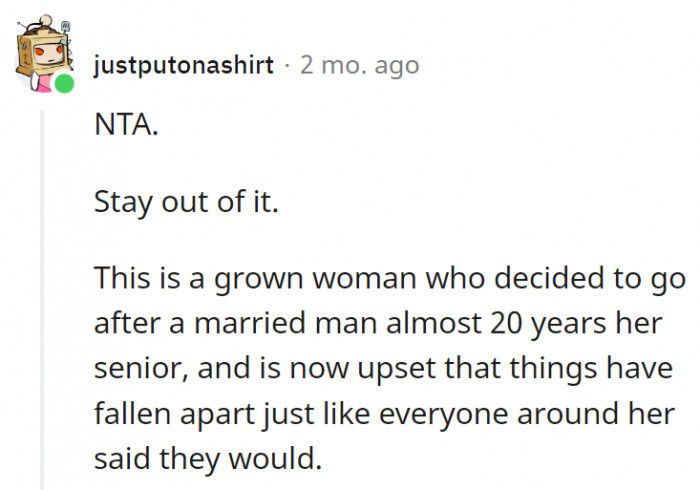Image resolution: width=700 pixels, height=490 pixels.
Task: Click the "2 mo. ago" timestamp
Action: coord(359,66)
